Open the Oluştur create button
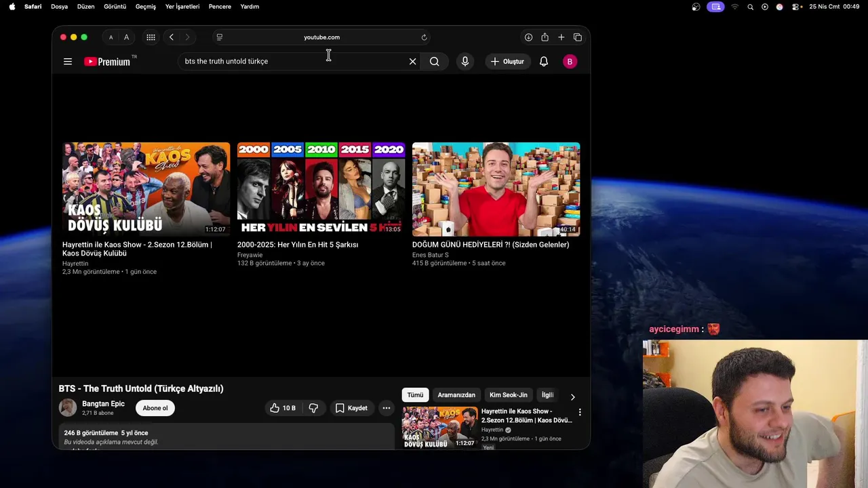The height and width of the screenshot is (488, 868). (508, 62)
